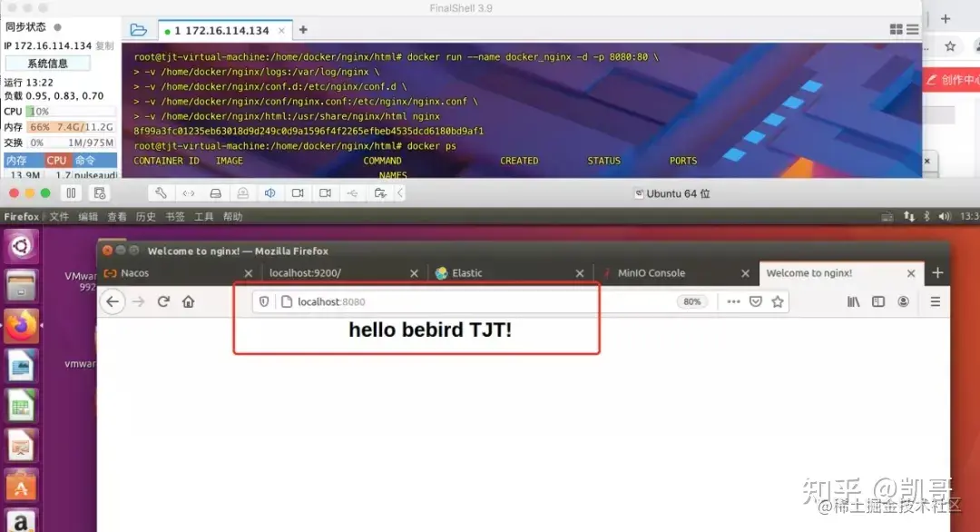Open the 编辑 menu
Screen dimensions: 980x532
pos(88,216)
